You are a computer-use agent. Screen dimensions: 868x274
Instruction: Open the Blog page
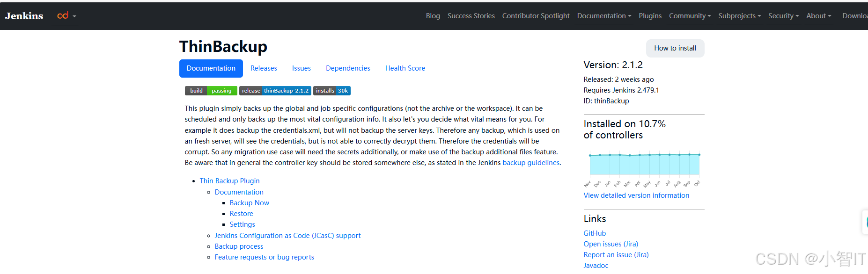pyautogui.click(x=433, y=16)
